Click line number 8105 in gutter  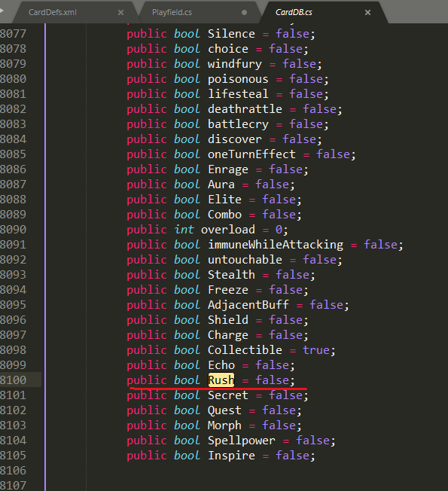point(13,456)
